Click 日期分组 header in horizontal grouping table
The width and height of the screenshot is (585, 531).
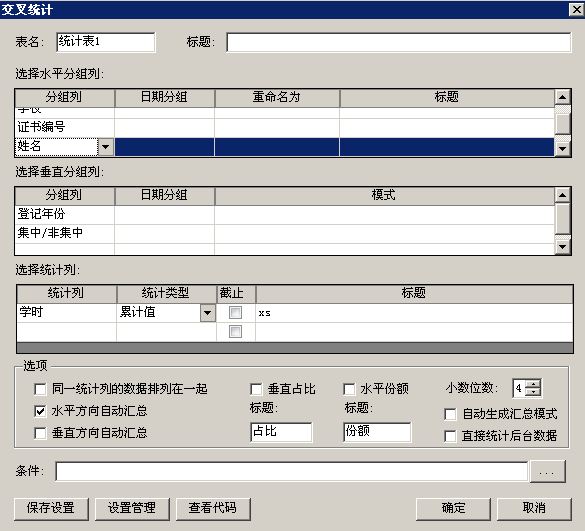click(165, 98)
